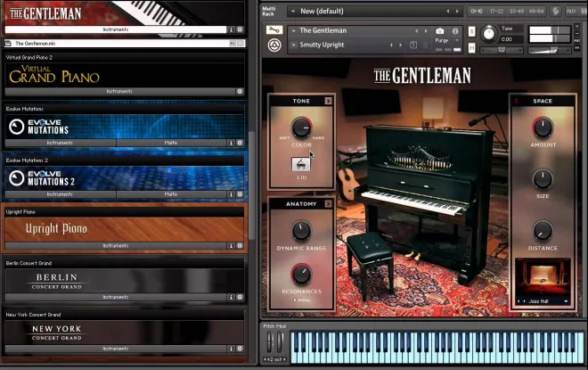Go to next multi rack preset arrow

(x=457, y=12)
